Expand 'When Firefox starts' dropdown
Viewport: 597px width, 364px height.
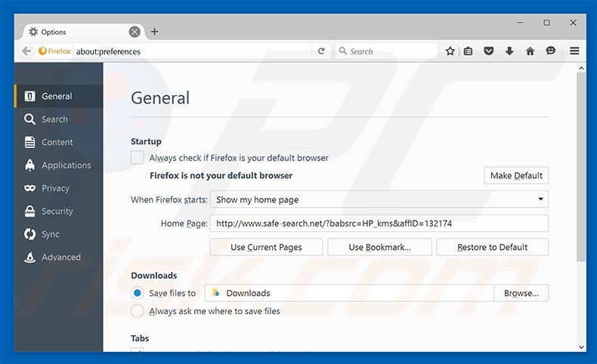[379, 199]
